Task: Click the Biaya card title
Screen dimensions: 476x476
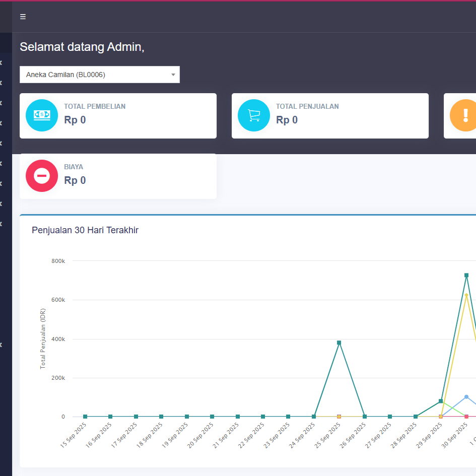Action: [x=74, y=167]
